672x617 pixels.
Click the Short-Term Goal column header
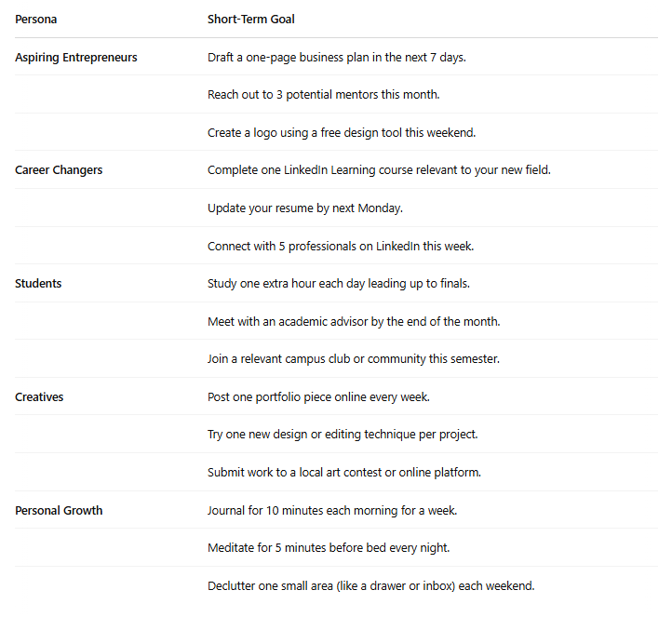(250, 20)
